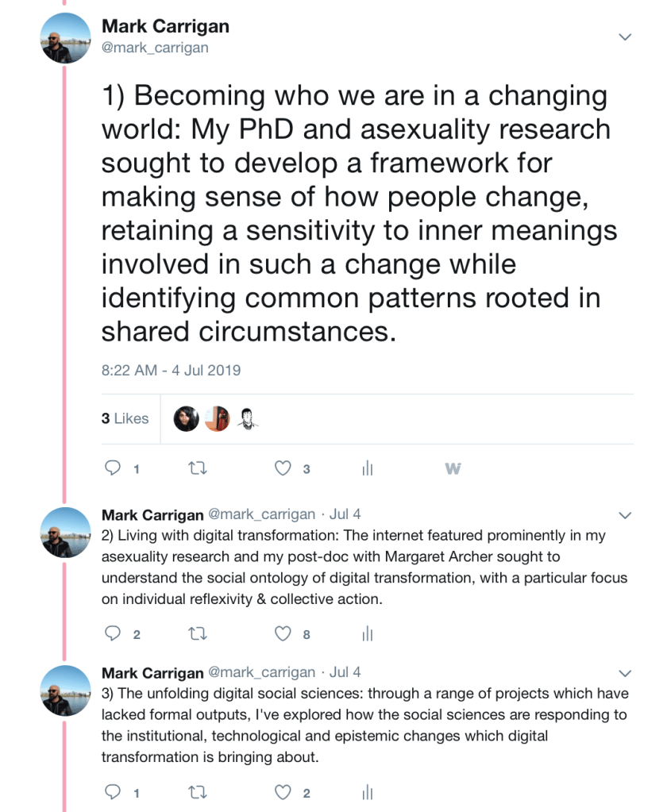The image size is (667, 812).
Task: View analytics for the second tweet
Action: [367, 633]
